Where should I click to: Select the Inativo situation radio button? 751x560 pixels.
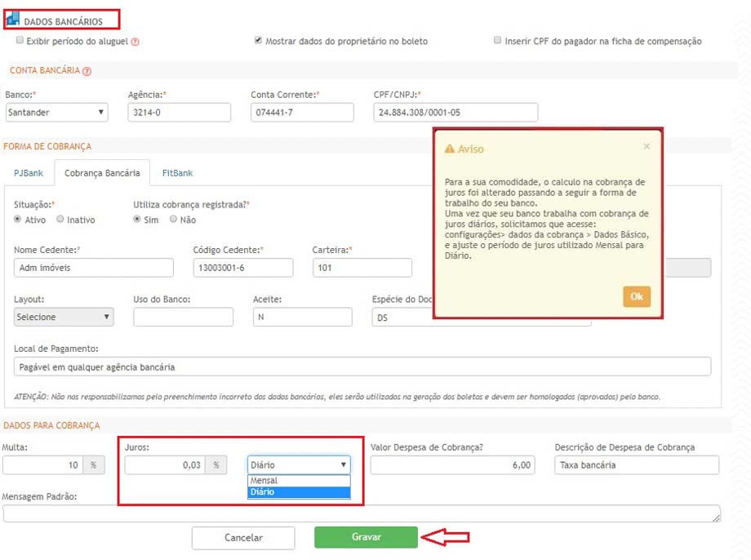click(60, 220)
